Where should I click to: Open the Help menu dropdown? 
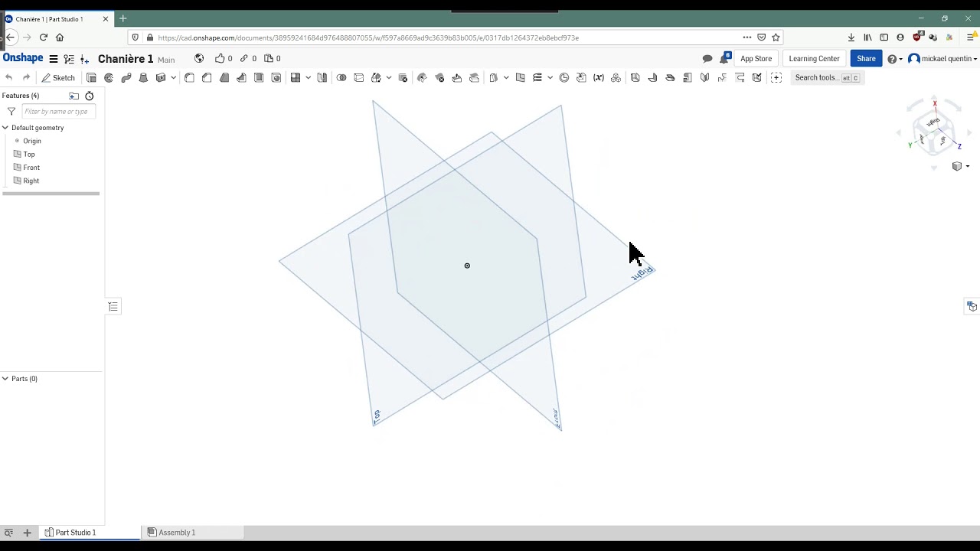point(894,59)
